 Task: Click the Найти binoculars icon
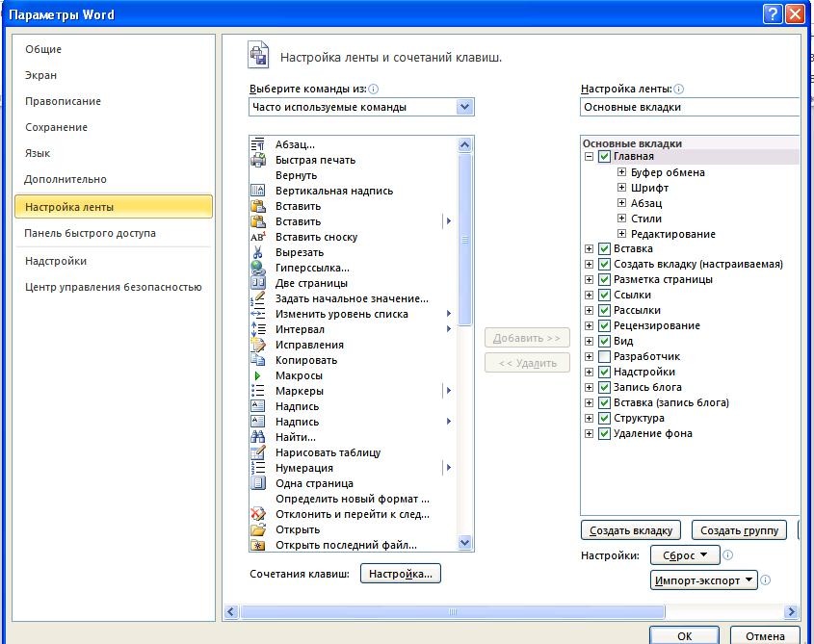258,437
